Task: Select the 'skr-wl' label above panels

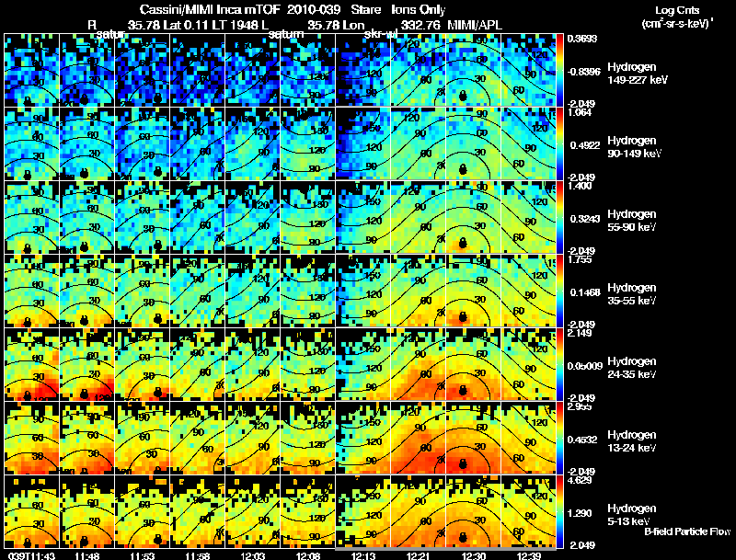Action: point(379,35)
